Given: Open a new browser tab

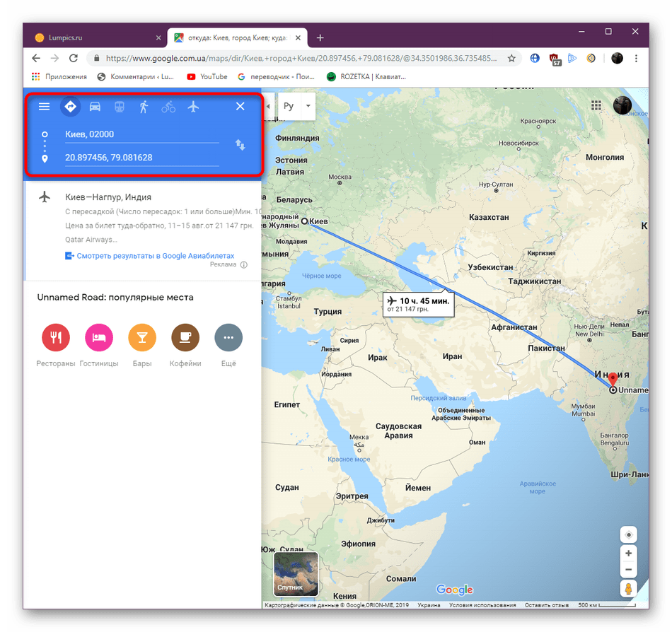Looking at the screenshot, I should pyautogui.click(x=320, y=37).
